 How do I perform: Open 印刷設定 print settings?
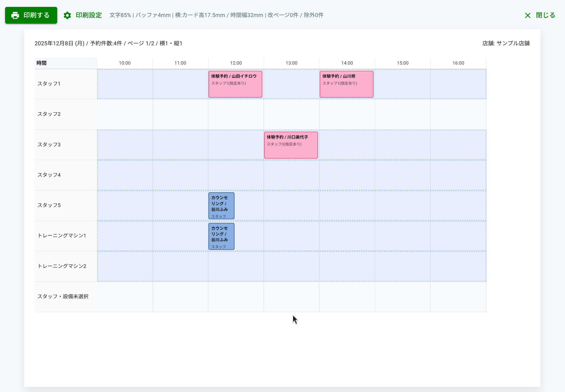(88, 15)
